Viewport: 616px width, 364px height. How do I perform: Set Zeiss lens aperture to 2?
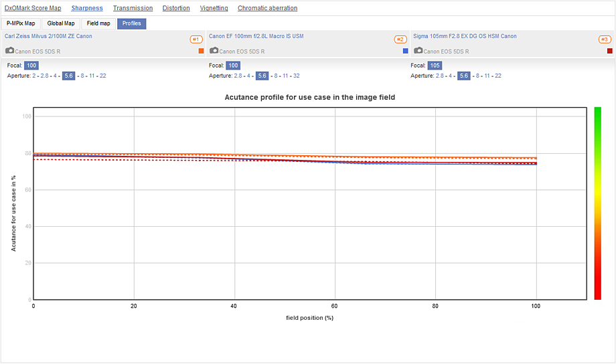click(33, 76)
